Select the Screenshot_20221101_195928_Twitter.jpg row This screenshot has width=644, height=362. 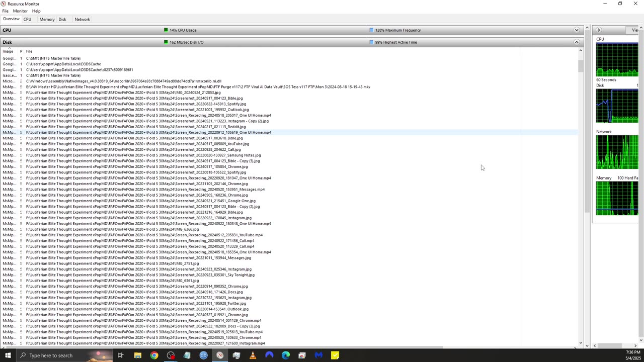coord(289,303)
